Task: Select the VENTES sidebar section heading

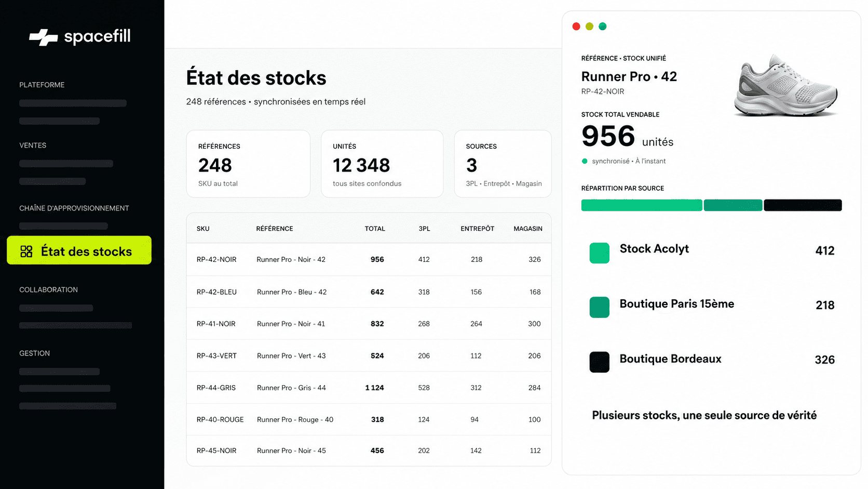Action: [33, 146]
